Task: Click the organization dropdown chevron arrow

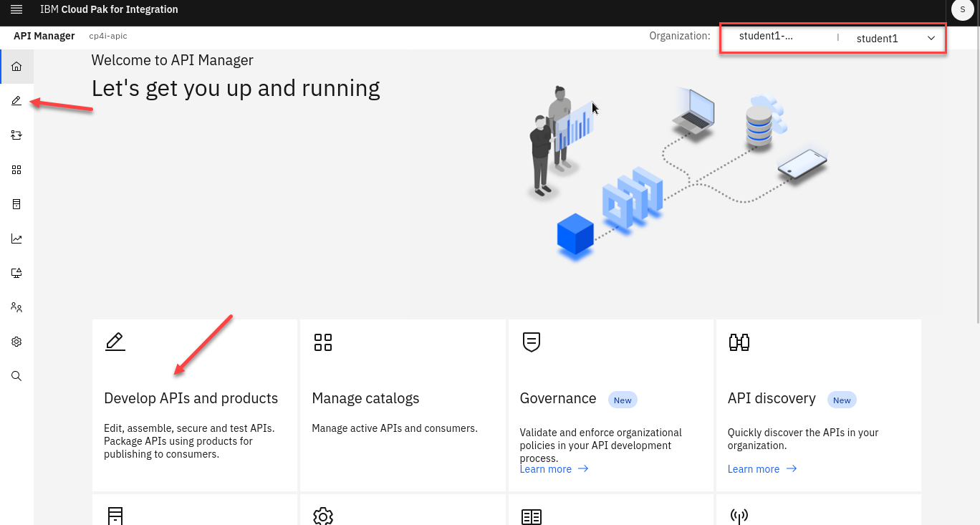Action: coord(931,39)
